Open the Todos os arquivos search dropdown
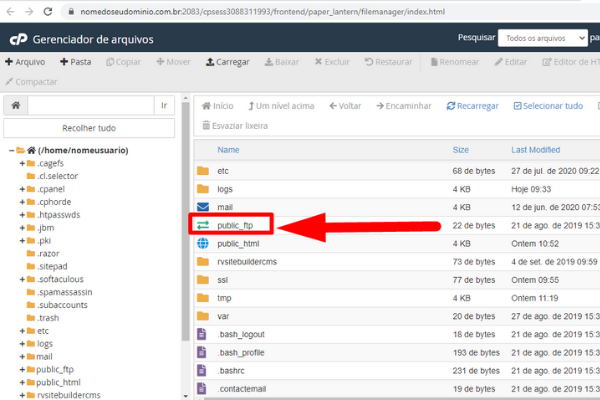The height and width of the screenshot is (400, 600). 543,38
